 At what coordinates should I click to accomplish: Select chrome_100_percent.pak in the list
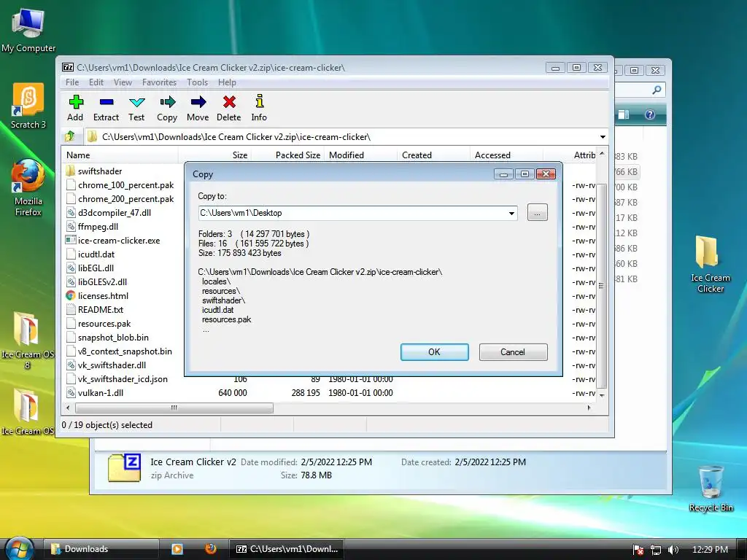(x=120, y=185)
